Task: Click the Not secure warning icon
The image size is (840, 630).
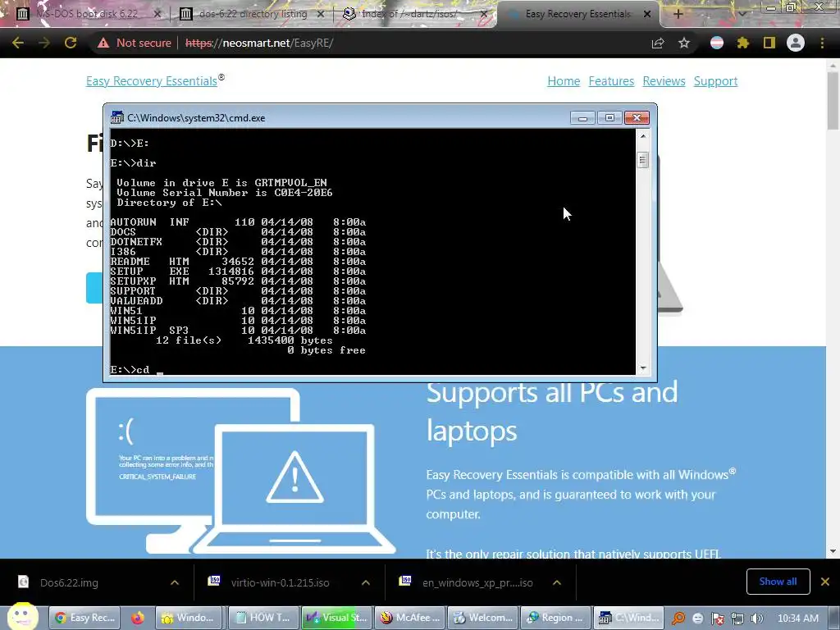Action: (103, 43)
